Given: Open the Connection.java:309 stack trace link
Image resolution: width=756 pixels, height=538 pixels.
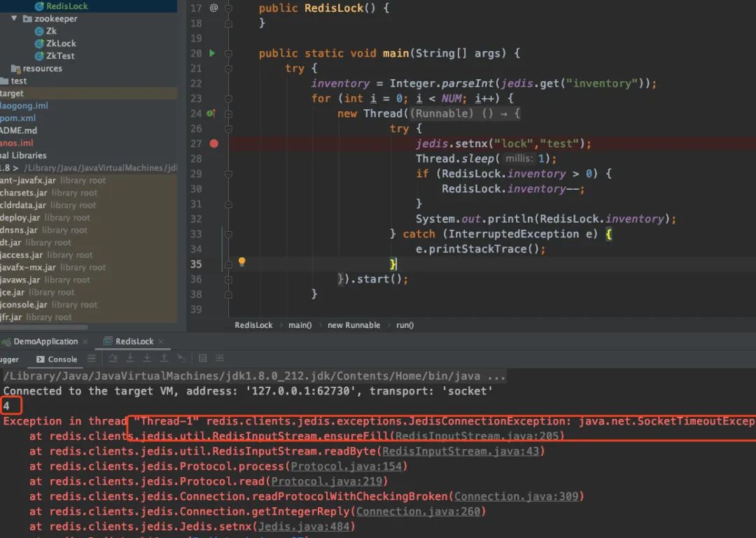Looking at the screenshot, I should [x=517, y=496].
